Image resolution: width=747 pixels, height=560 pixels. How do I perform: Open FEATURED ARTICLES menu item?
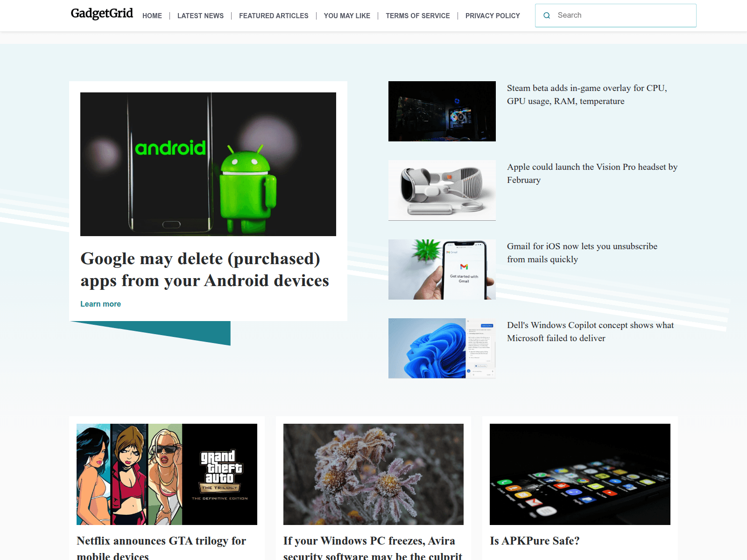click(x=274, y=16)
